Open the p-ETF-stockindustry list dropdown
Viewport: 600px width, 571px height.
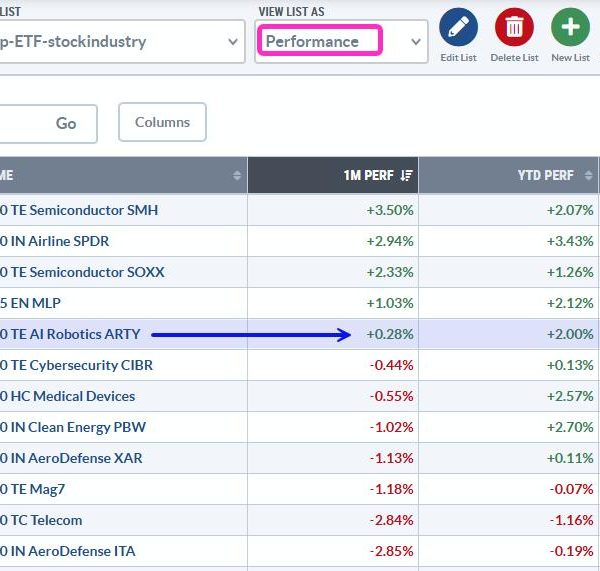(x=122, y=41)
